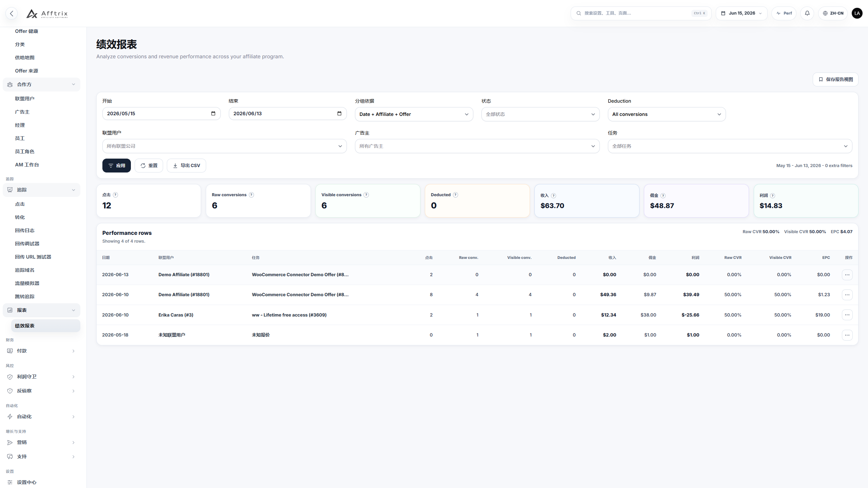Expand the 利润守卫 sidebar section
The image size is (868, 488).
tap(41, 377)
